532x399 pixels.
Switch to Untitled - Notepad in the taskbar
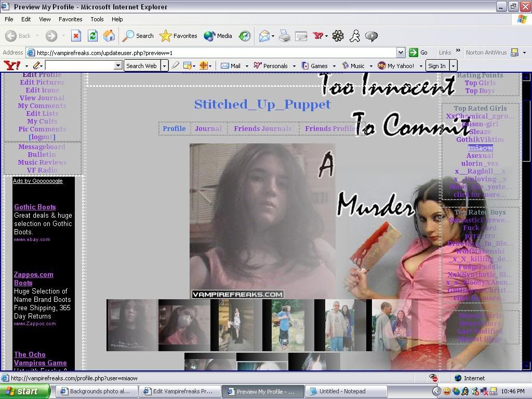pyautogui.click(x=346, y=392)
